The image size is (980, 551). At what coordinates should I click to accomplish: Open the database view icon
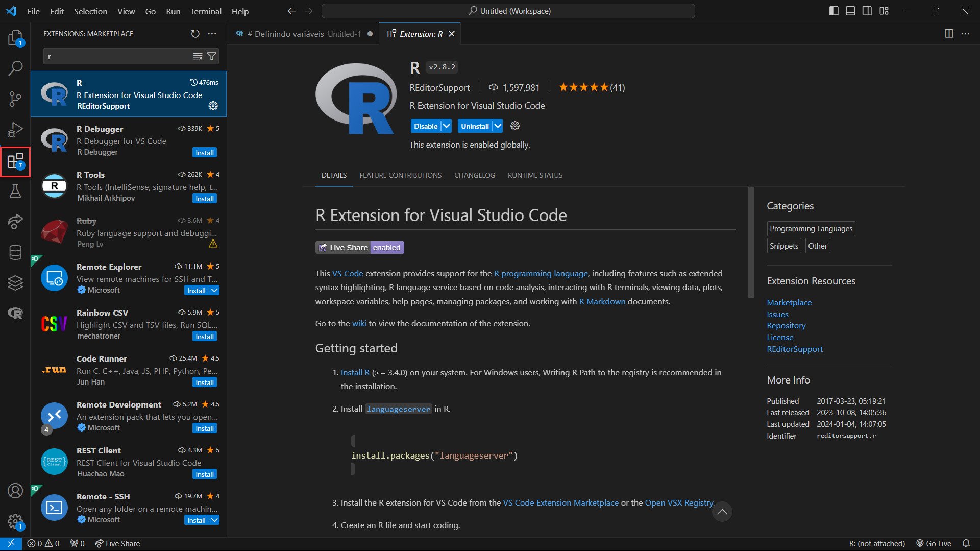pyautogui.click(x=15, y=252)
